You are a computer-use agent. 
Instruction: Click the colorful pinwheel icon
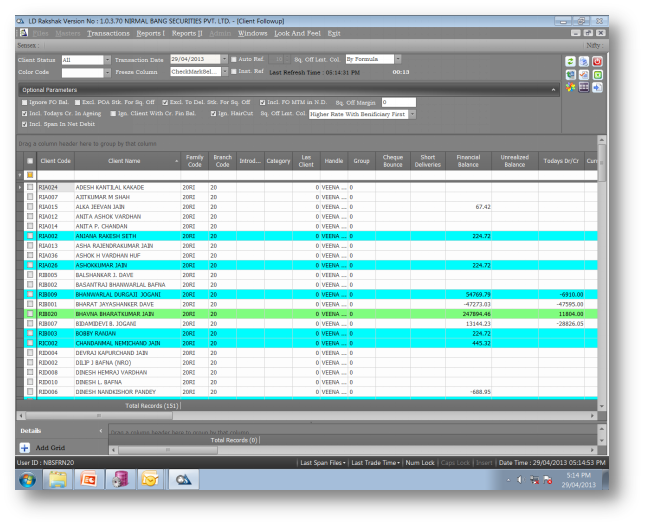pos(570,87)
